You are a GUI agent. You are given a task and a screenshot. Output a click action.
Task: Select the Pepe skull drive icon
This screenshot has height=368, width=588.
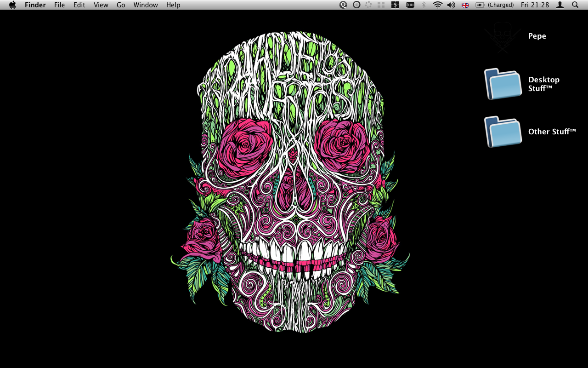pyautogui.click(x=503, y=37)
